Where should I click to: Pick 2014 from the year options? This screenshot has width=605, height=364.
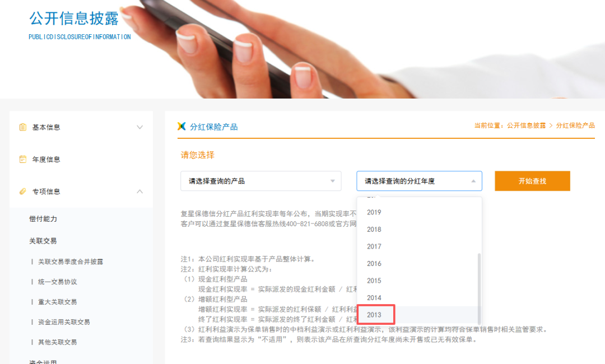pos(374,298)
